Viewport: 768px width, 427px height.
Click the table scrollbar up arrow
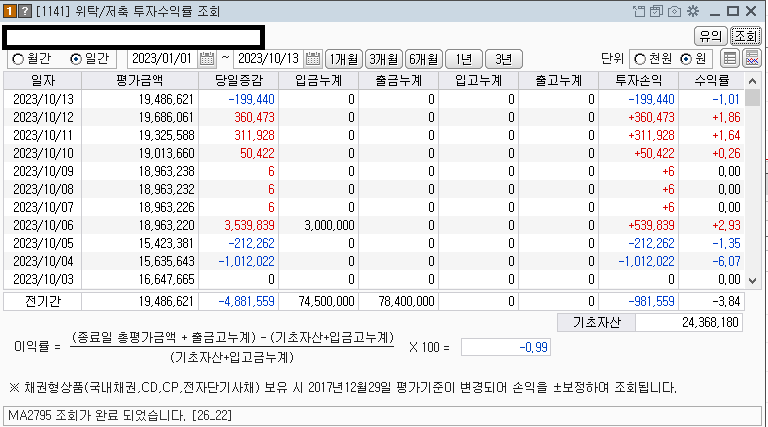coord(752,80)
